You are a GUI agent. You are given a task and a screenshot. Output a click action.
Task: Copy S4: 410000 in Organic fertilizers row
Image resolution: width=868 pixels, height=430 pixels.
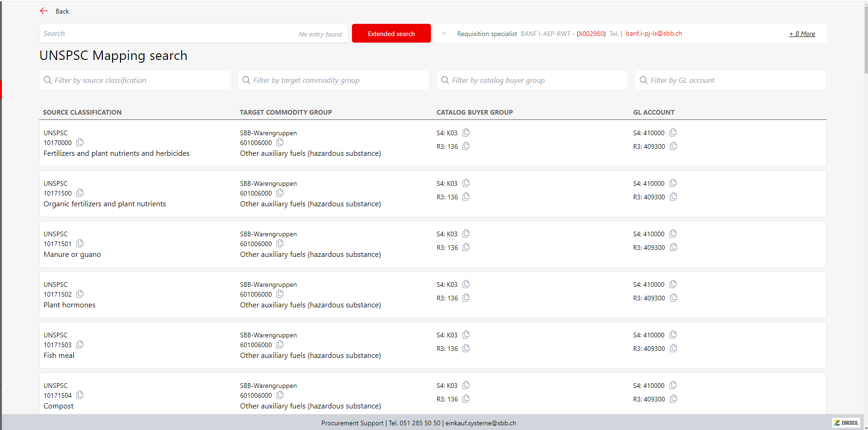pos(673,183)
